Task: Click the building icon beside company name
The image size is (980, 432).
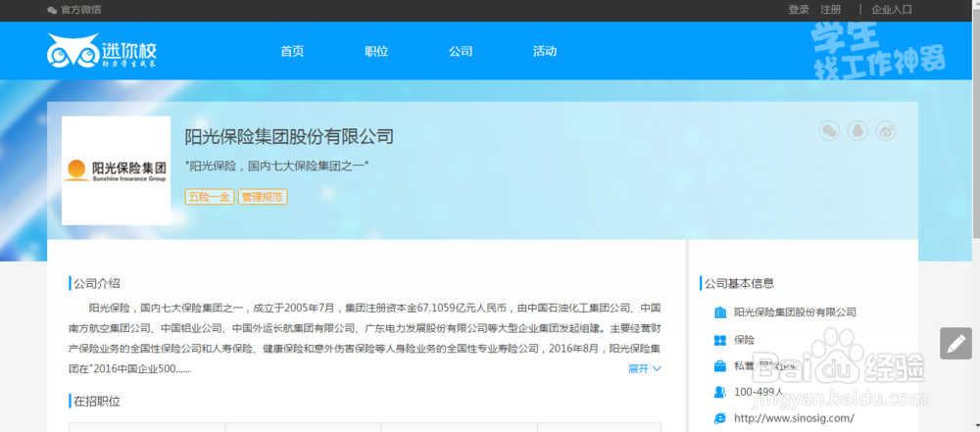Action: click(720, 312)
